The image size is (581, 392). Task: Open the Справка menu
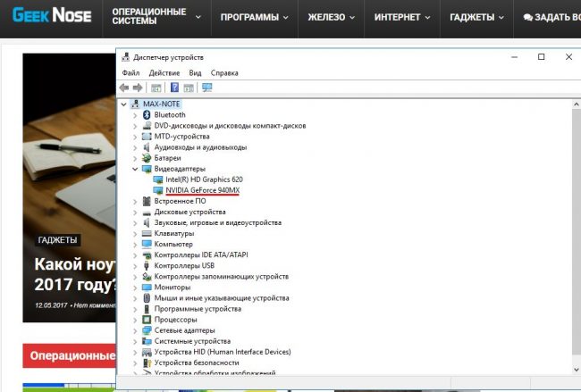click(x=224, y=73)
